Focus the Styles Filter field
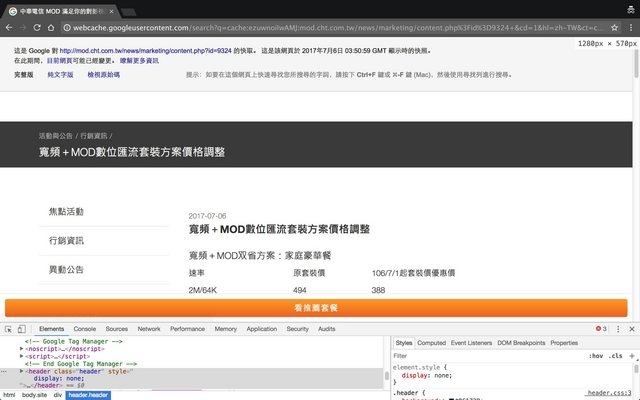The width and height of the screenshot is (640, 400). [x=488, y=356]
